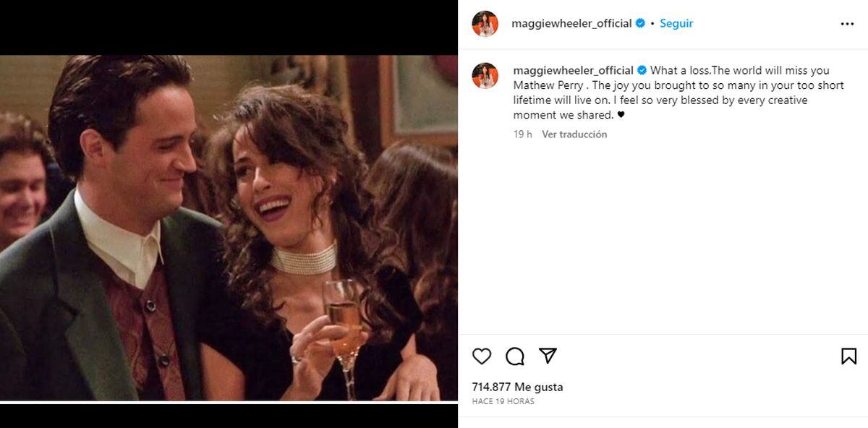Click the verified checkmark in the caption header

pos(642,70)
